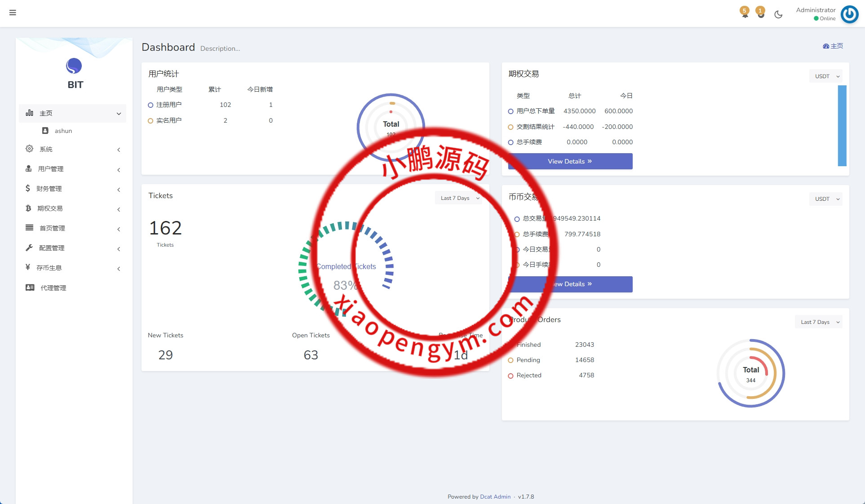Screen dimensions: 865x504
Task: Click the 总交易量 legend marker
Action: (x=517, y=219)
